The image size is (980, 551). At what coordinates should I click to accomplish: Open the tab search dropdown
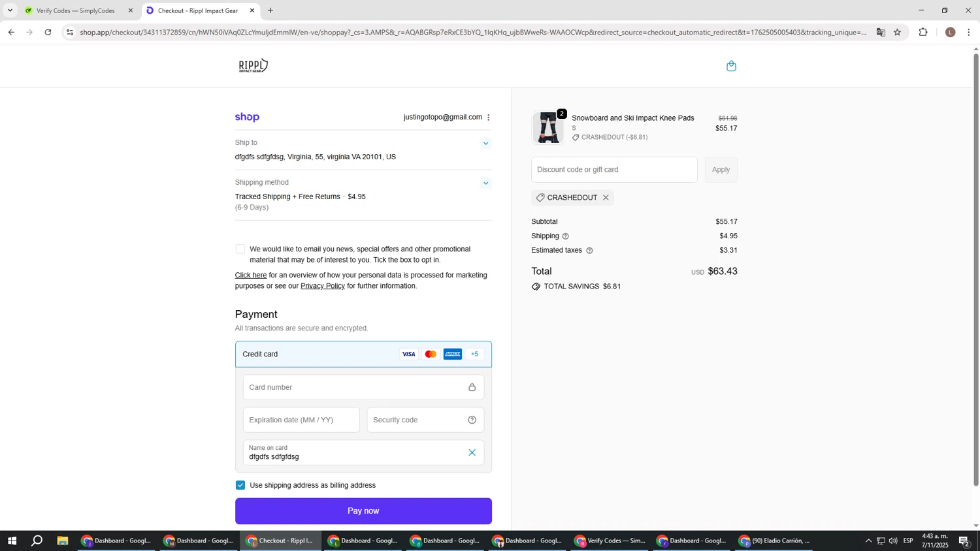10,10
